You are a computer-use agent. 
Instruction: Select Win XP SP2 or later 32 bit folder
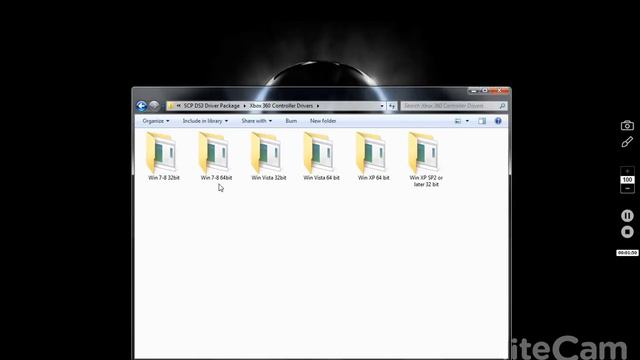click(425, 160)
